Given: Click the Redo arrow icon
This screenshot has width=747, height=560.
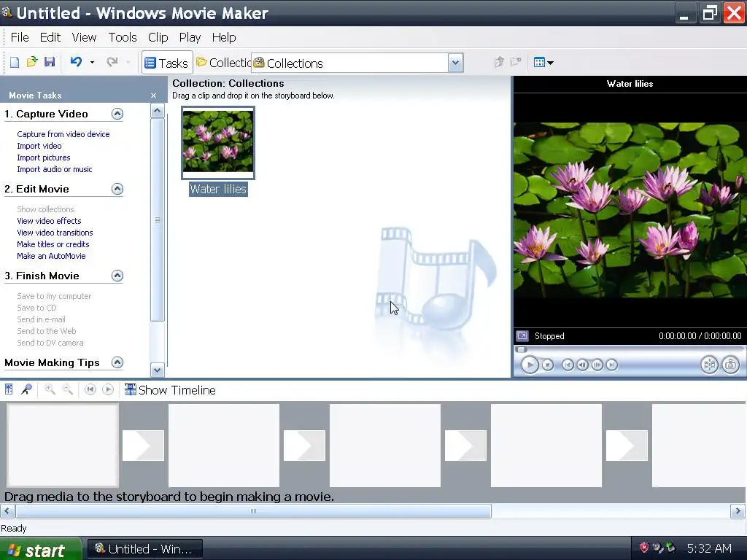Looking at the screenshot, I should point(112,62).
